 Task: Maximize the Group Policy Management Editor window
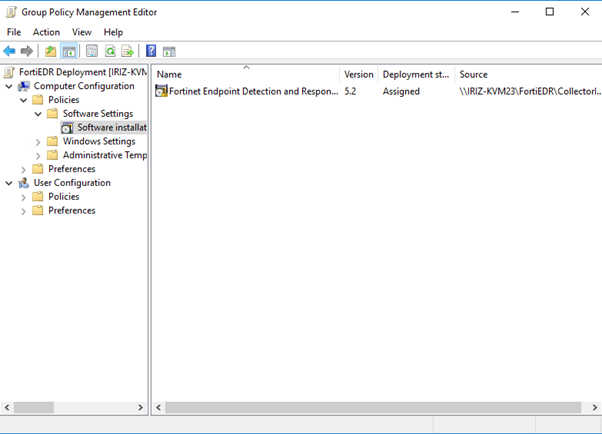click(550, 12)
